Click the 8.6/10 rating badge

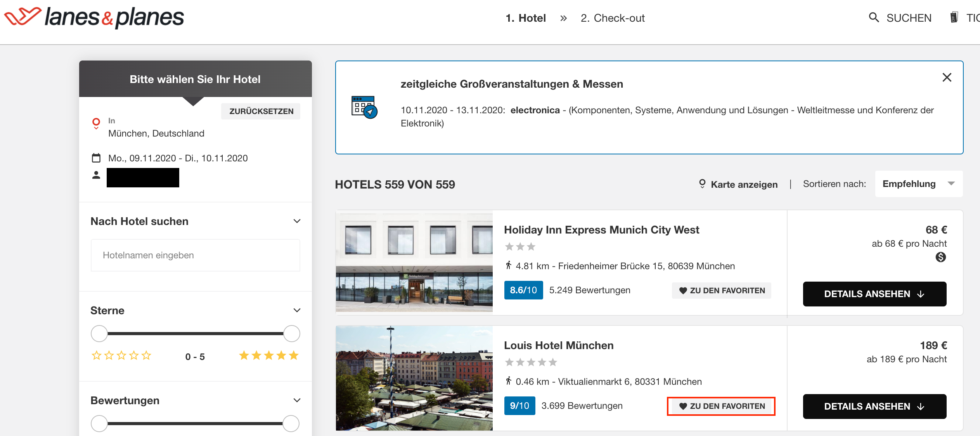[x=523, y=290]
